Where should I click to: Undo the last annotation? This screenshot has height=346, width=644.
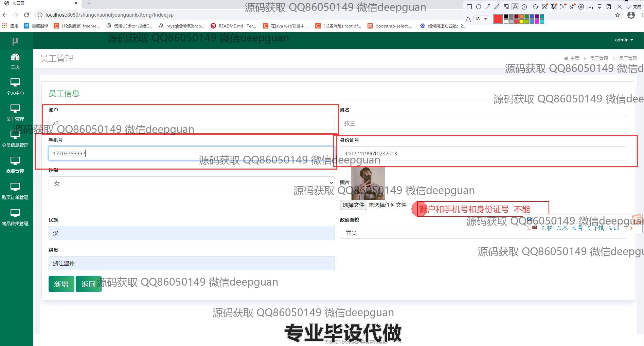pyautogui.click(x=535, y=7)
